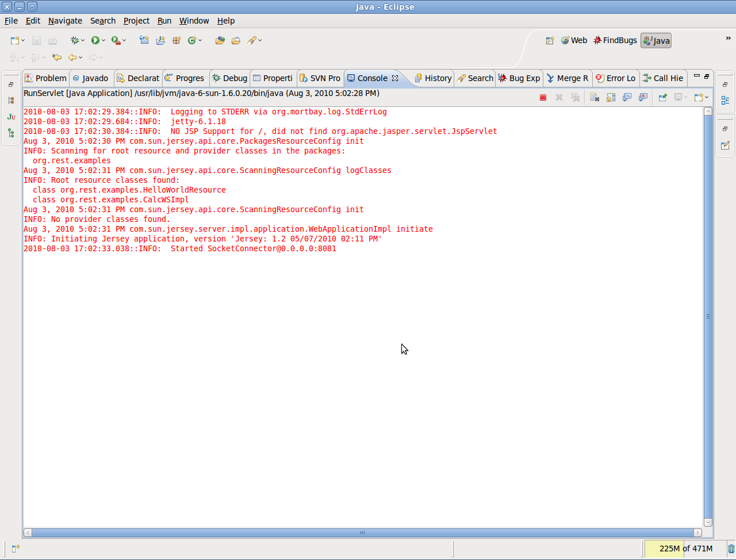
Task: Click the fast view icon in status bar
Action: point(16,549)
